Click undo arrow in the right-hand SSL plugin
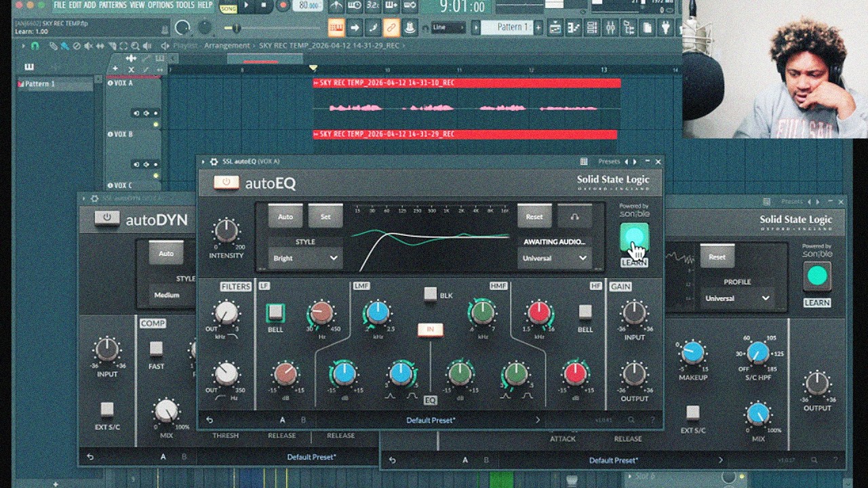The height and width of the screenshot is (488, 868). pyautogui.click(x=392, y=460)
